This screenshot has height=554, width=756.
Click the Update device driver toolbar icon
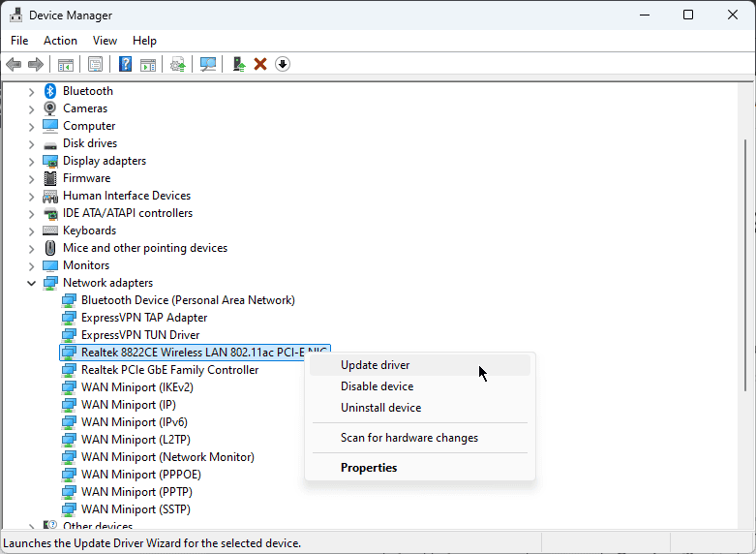[x=178, y=64]
